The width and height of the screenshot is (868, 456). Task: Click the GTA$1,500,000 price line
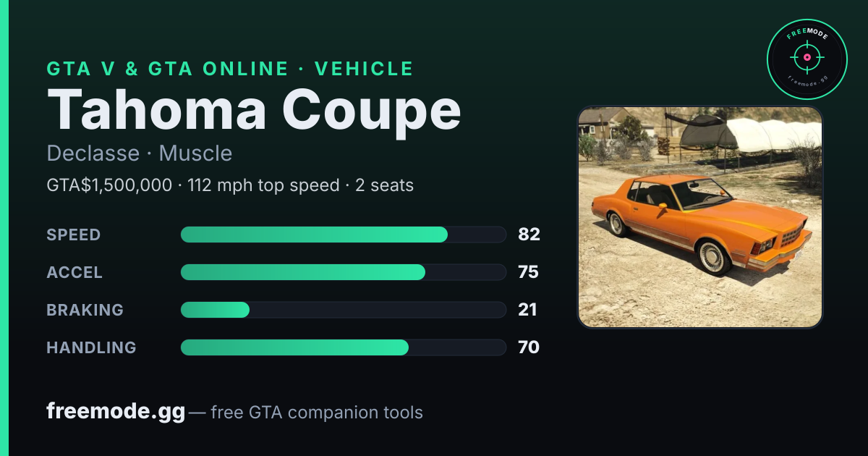(x=230, y=185)
